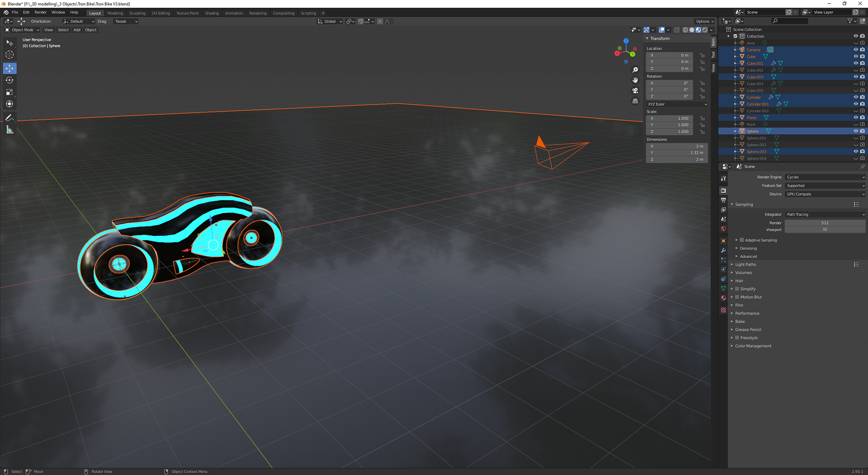The height and width of the screenshot is (475, 868).
Task: Open the World properties tab icon
Action: point(723,229)
